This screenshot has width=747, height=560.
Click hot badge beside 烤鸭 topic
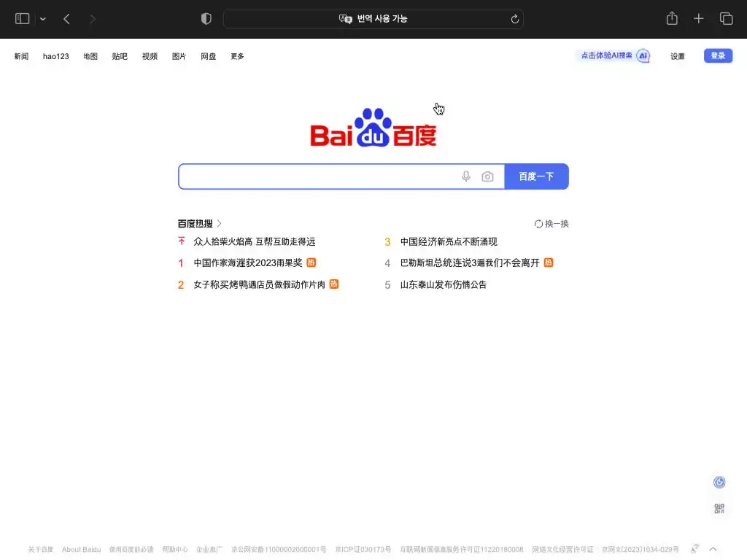(334, 284)
